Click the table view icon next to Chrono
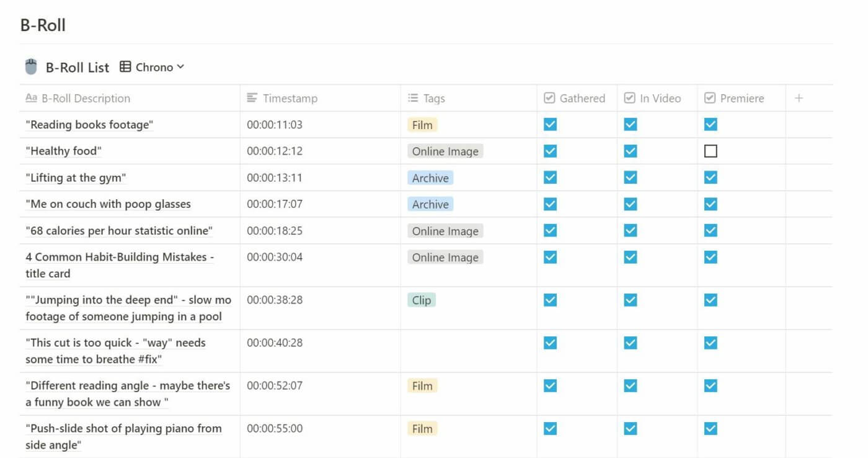Image resolution: width=868 pixels, height=458 pixels. pos(125,66)
